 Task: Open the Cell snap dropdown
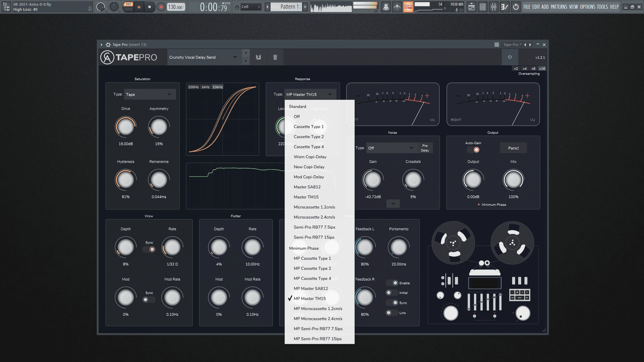point(251,7)
